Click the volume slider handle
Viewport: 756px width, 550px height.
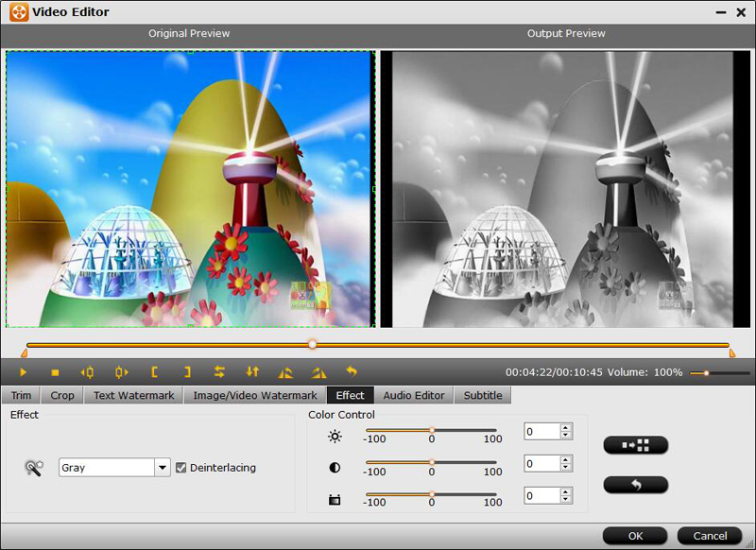pyautogui.click(x=706, y=373)
